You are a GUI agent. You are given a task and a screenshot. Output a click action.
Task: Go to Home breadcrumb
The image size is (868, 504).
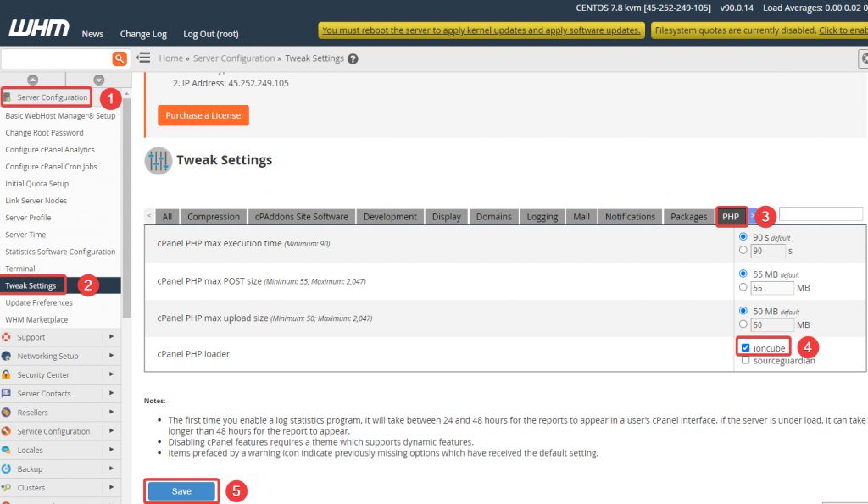[170, 58]
